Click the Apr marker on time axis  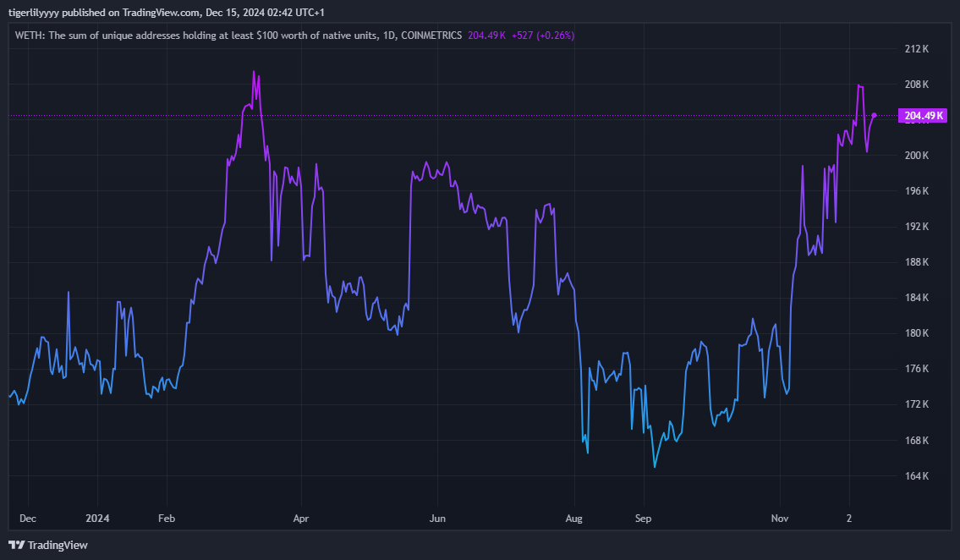pyautogui.click(x=300, y=517)
